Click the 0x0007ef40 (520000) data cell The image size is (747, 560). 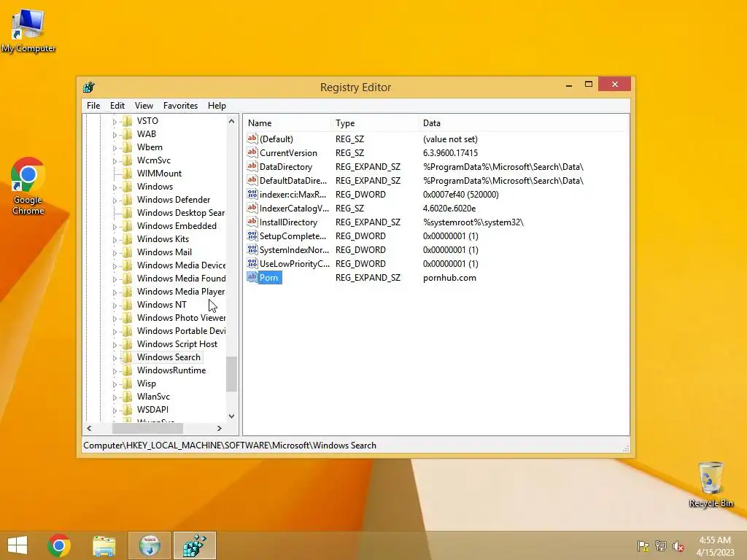[x=461, y=194]
